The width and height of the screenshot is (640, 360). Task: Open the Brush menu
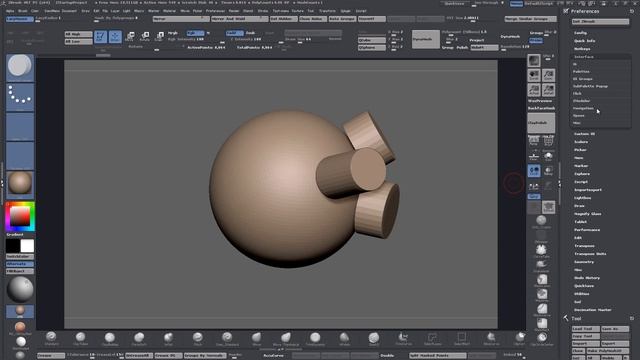tap(22, 11)
